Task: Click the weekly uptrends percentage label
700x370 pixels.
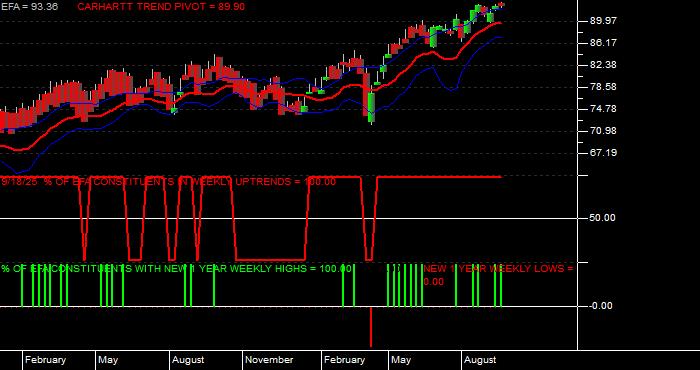Action: pyautogui.click(x=168, y=182)
